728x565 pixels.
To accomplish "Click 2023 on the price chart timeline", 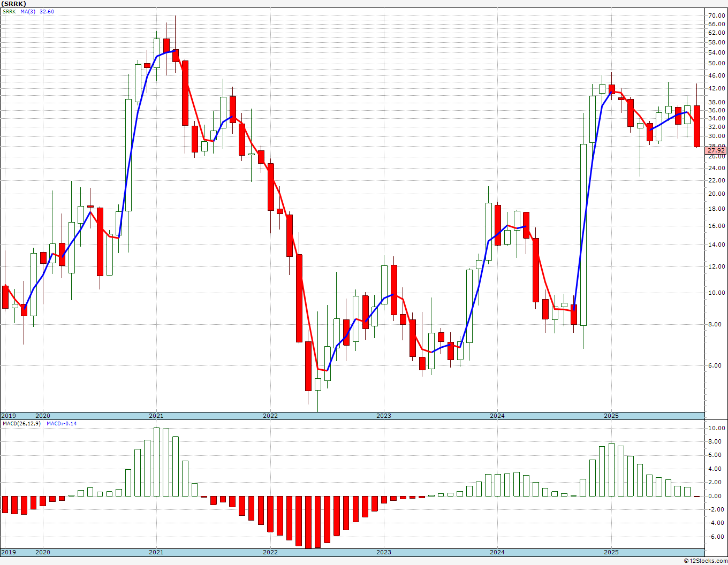I will tap(384, 416).
